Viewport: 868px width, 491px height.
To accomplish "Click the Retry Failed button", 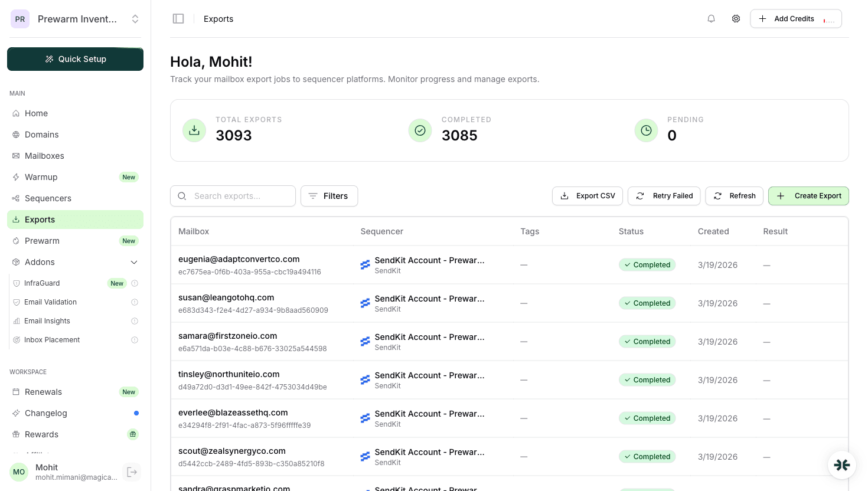I will click(x=664, y=195).
